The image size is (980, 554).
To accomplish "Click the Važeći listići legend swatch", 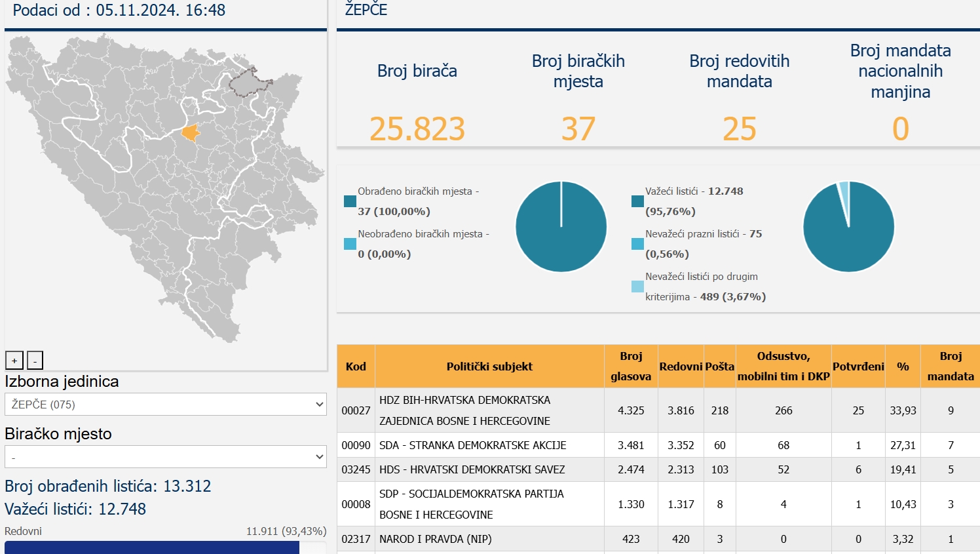I will (x=637, y=201).
